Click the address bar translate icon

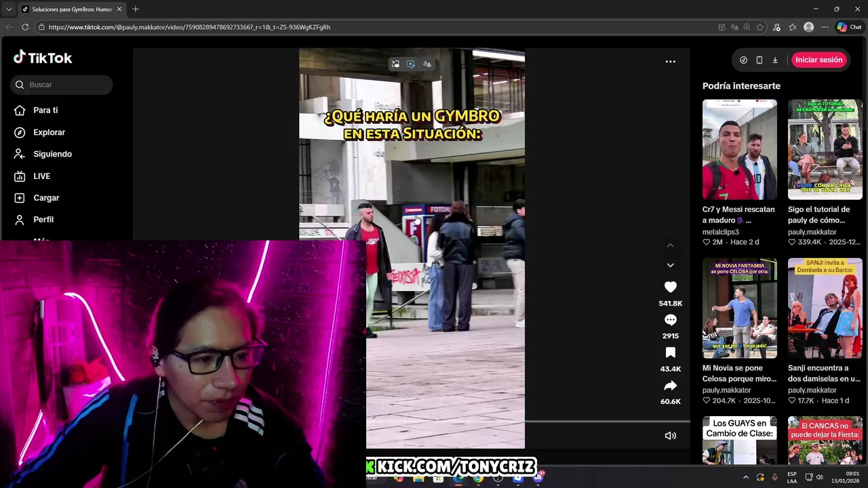(x=734, y=27)
